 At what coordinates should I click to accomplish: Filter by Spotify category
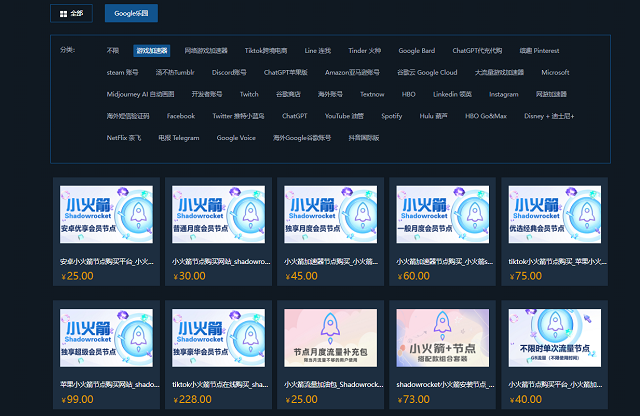(391, 116)
